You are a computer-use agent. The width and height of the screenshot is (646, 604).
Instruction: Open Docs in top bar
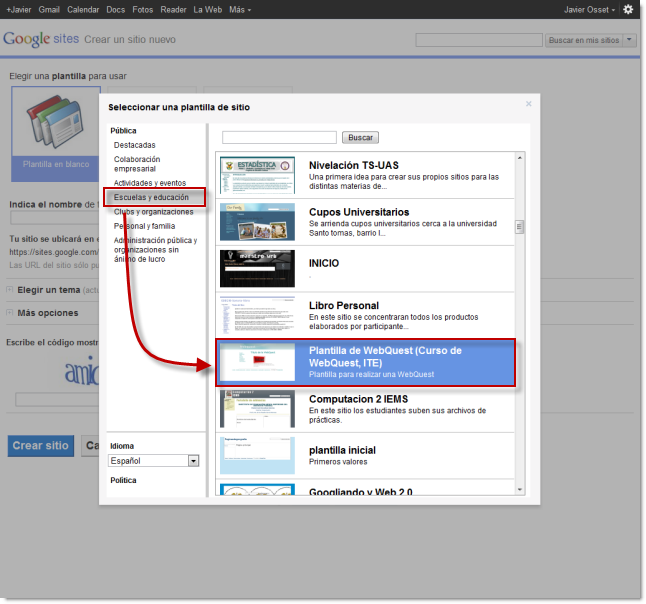coord(115,9)
